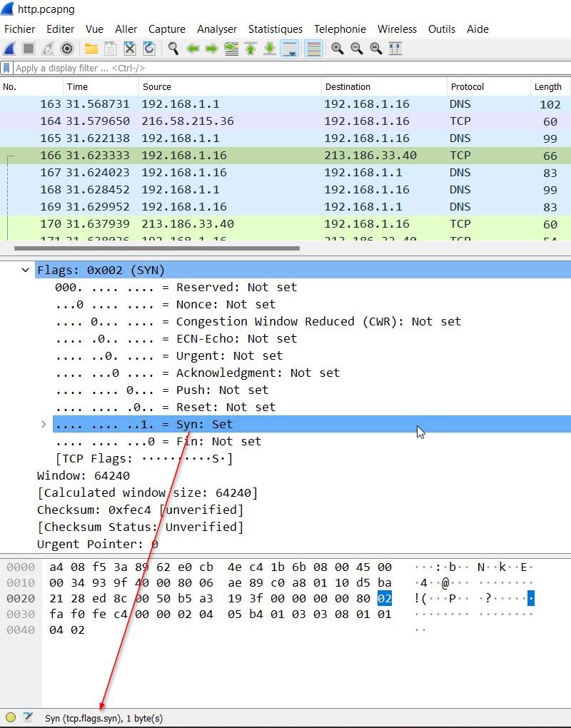Open the Aide menu
Image resolution: width=571 pixels, height=728 pixels.
[477, 29]
